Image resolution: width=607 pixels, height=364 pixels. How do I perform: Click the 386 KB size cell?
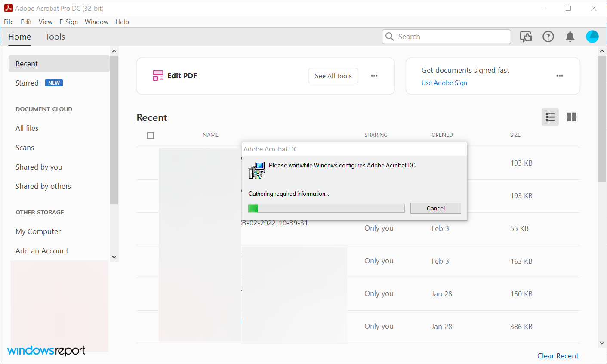(x=521, y=327)
